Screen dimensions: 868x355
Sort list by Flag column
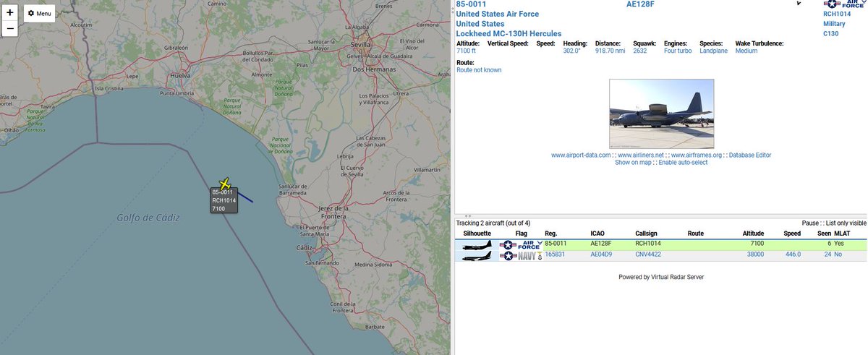[521, 234]
